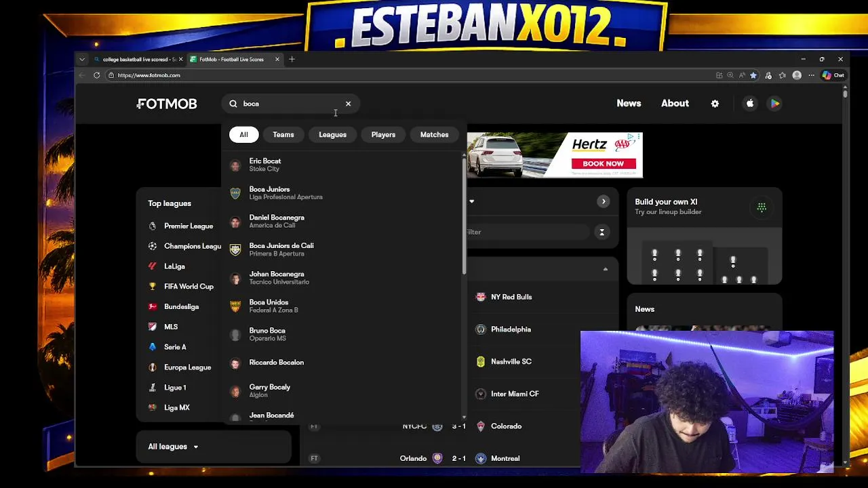Expand the All leagues dropdown
The image size is (868, 488).
(x=174, y=447)
